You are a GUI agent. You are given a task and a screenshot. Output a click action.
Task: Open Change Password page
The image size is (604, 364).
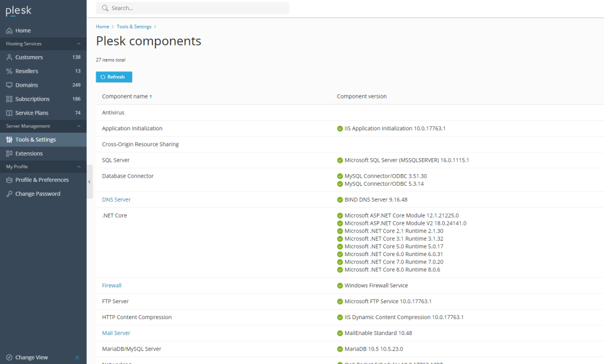coord(43,194)
